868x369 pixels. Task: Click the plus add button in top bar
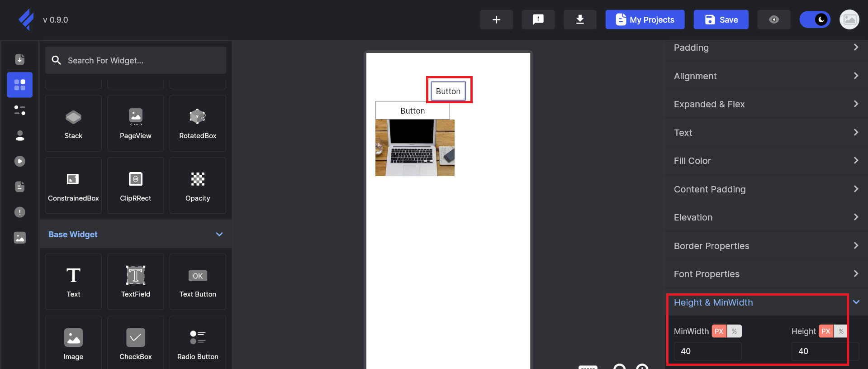(x=496, y=19)
